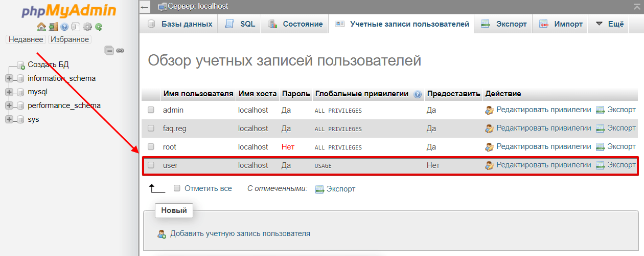
Task: Open navigation panel settings gear icon
Action: click(87, 27)
